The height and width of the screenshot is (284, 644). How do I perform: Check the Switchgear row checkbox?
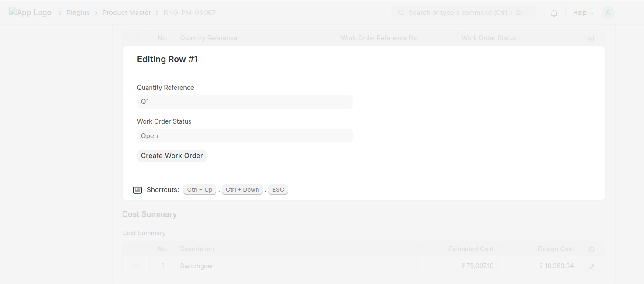(136, 266)
